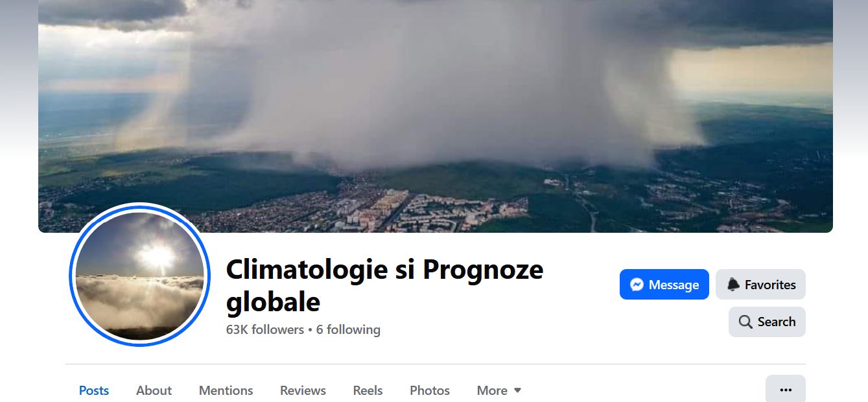The width and height of the screenshot is (868, 402).
Task: Open the More tab menu
Action: [499, 390]
